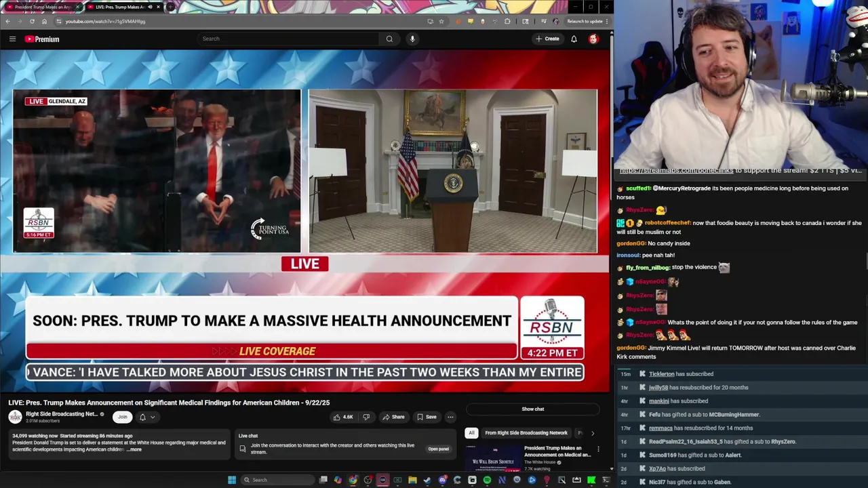
Task: Select 'From Right Side Broadcasting Network' chip
Action: (526, 432)
